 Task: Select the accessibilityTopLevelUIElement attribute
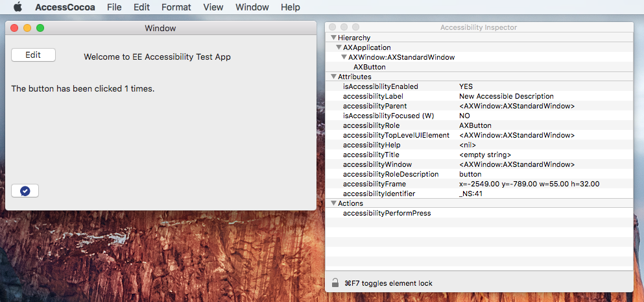point(396,135)
